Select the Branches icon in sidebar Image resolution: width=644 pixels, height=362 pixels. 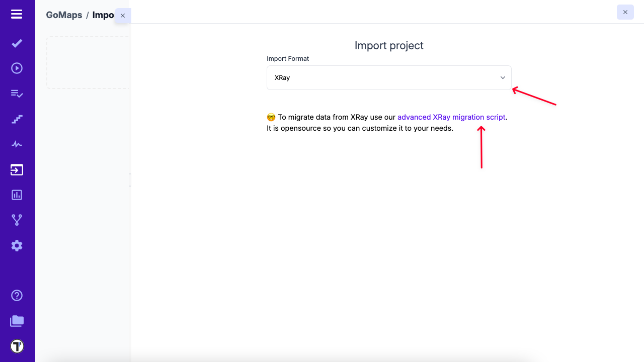click(17, 220)
